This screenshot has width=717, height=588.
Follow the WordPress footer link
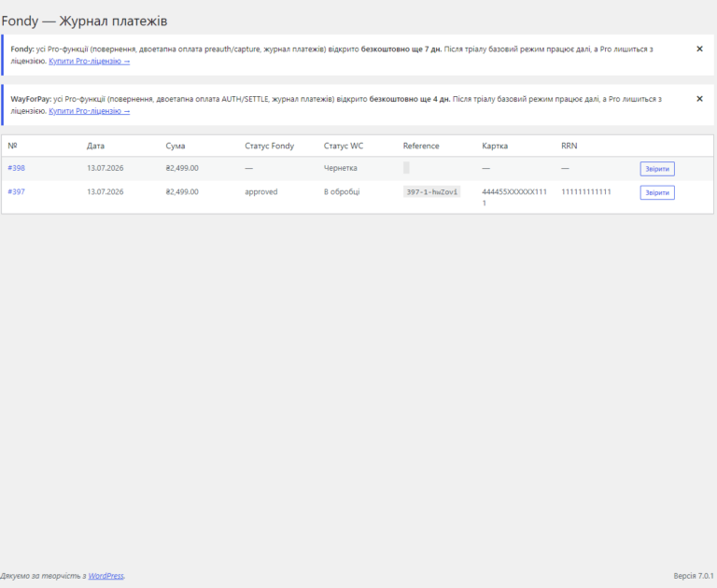(106, 576)
